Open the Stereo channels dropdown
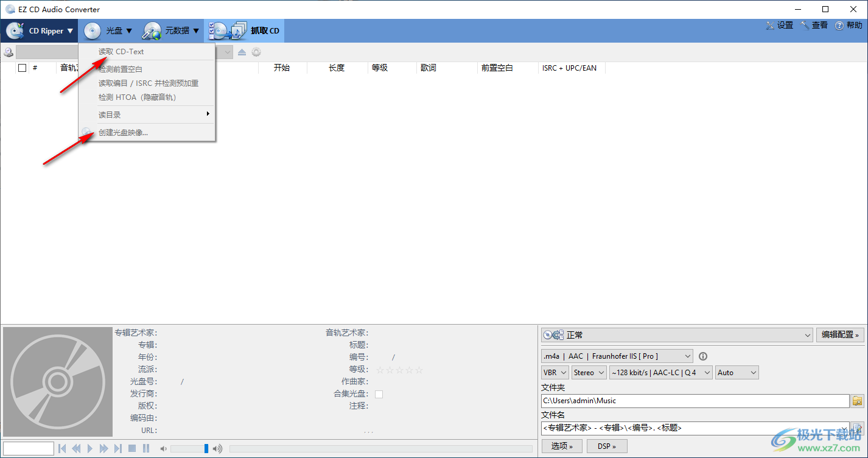This screenshot has height=458, width=868. tap(589, 373)
